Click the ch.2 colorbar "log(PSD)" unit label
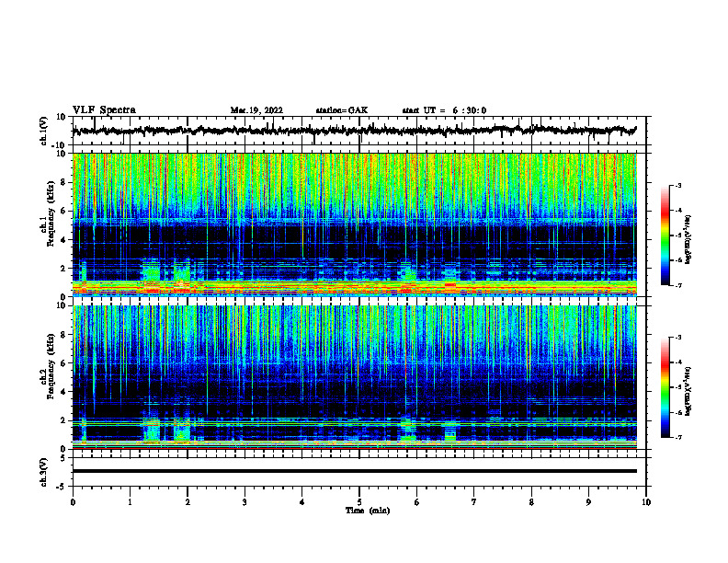Image resolution: width=728 pixels, height=563 pixels. coord(688,391)
